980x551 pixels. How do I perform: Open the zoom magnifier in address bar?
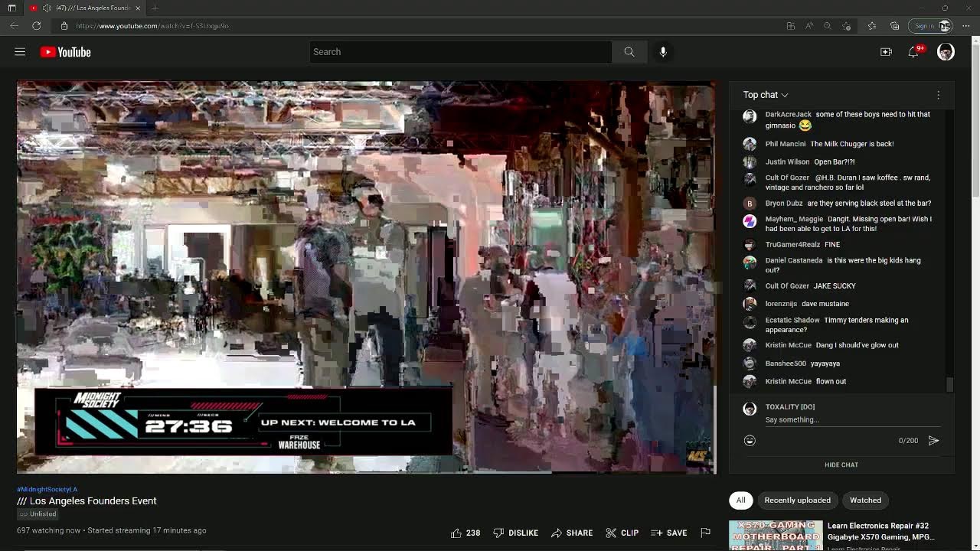(x=828, y=26)
